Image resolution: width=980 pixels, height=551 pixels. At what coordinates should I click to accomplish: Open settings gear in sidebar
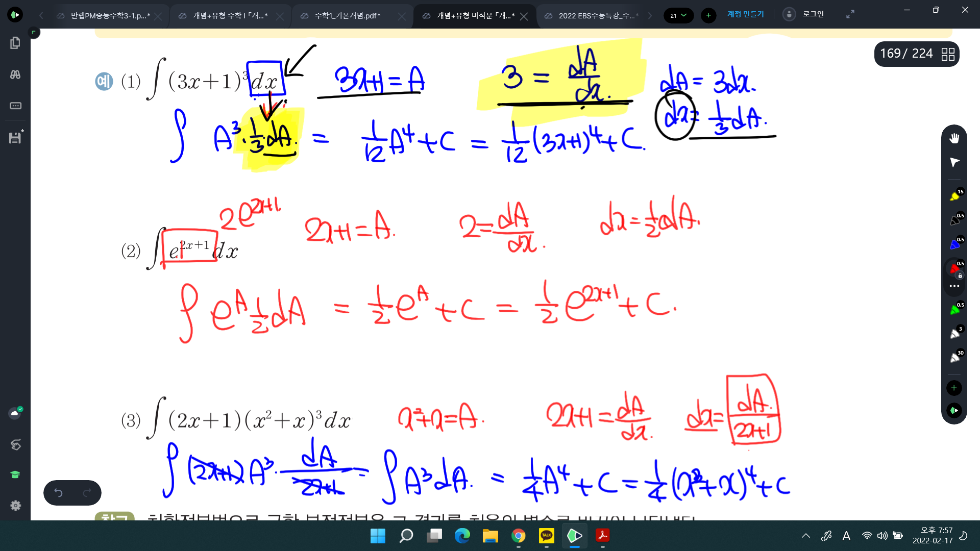point(15,505)
